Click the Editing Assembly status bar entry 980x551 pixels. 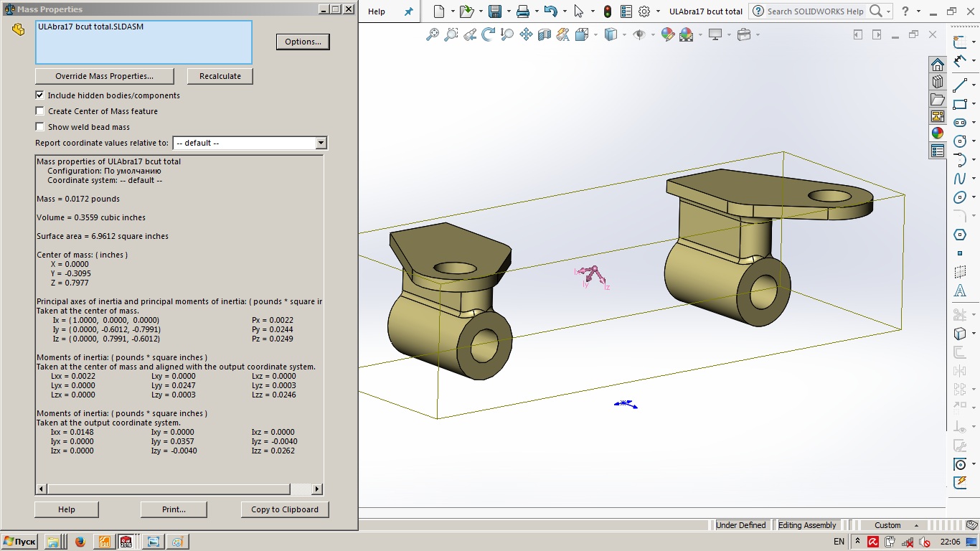pos(807,525)
